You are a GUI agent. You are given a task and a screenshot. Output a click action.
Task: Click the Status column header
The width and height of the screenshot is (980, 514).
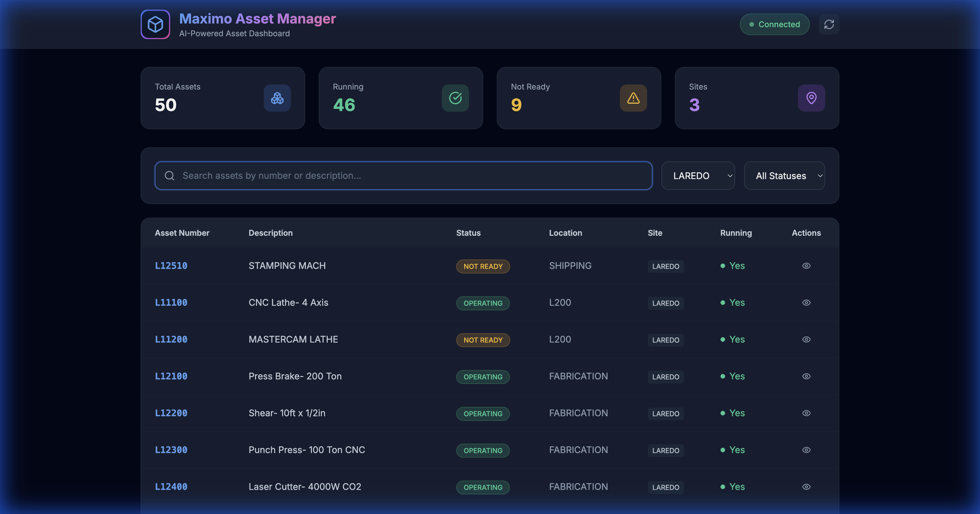468,233
